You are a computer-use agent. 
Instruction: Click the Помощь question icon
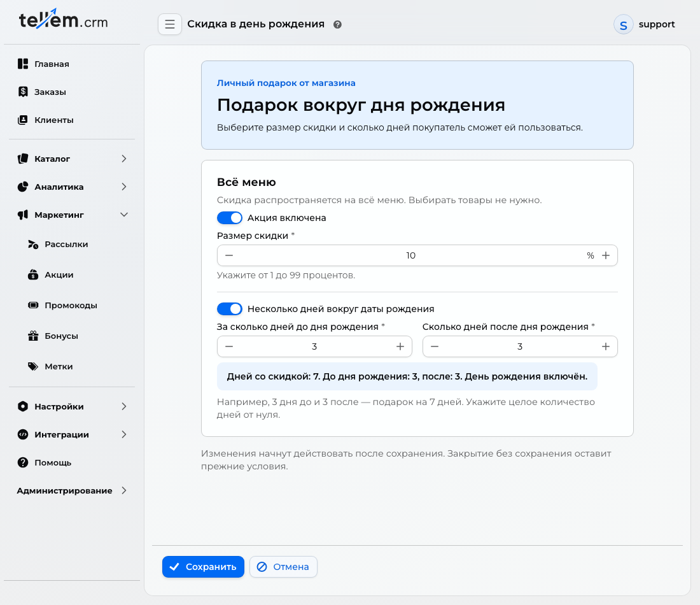[23, 462]
